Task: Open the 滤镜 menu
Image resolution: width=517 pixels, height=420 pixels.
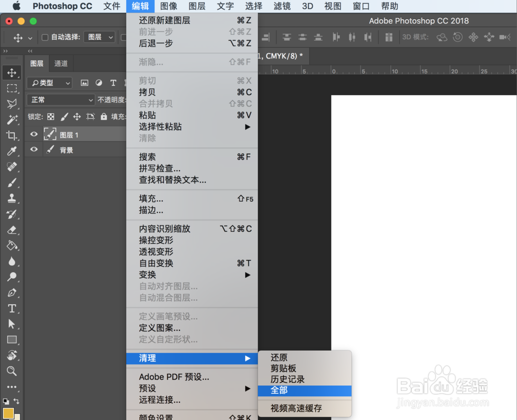Action: [x=282, y=6]
